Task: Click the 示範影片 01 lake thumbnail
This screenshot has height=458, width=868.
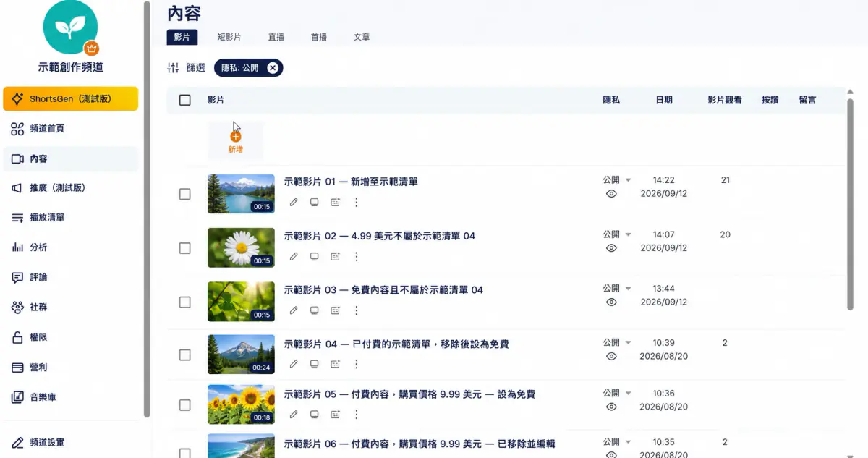Action: [x=241, y=194]
